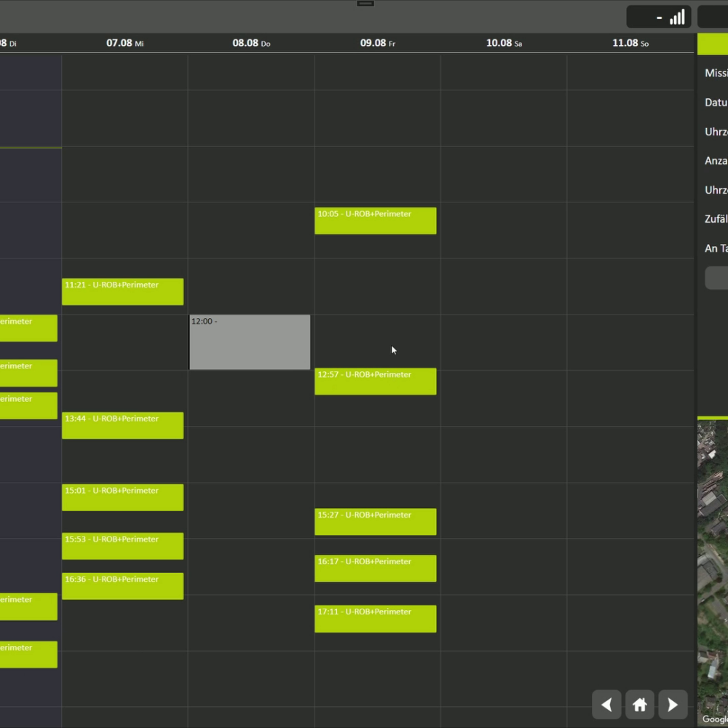This screenshot has width=728, height=728.
Task: Select the 15:53 U-ROB+Perimeter entry
Action: pyautogui.click(x=122, y=546)
